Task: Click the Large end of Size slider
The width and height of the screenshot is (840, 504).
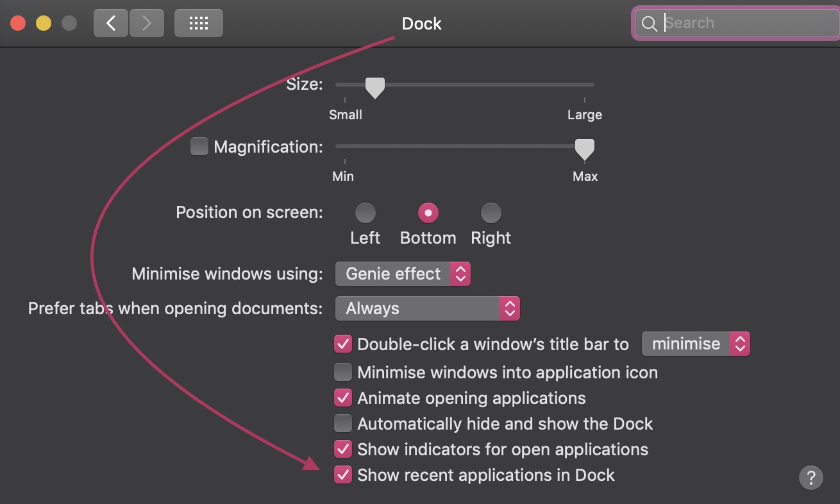Action: tap(584, 115)
